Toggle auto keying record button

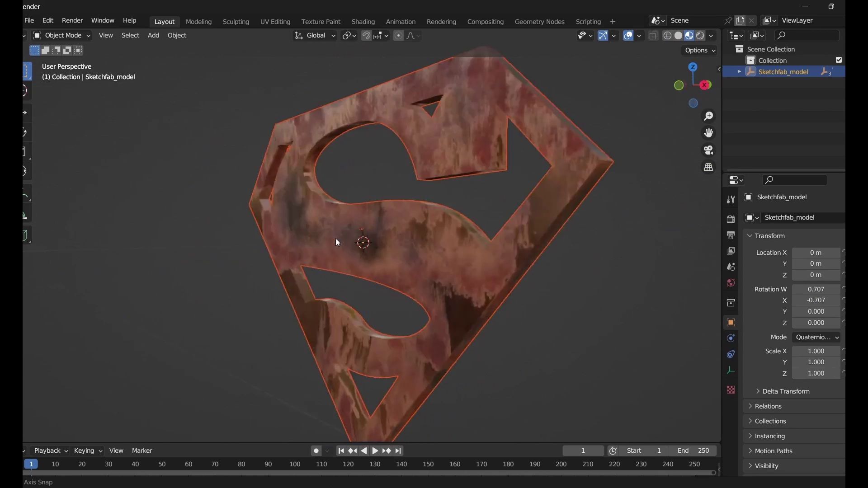[316, 451]
